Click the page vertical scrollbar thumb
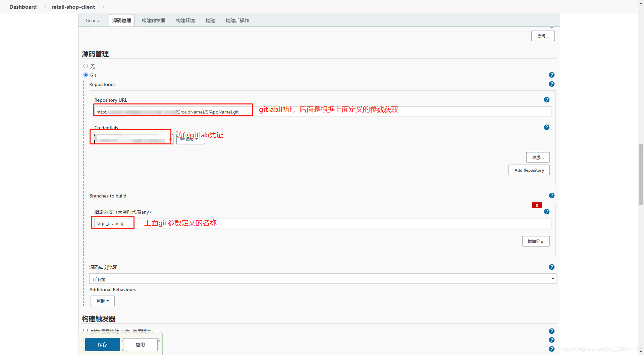The image size is (644, 355). (641, 174)
